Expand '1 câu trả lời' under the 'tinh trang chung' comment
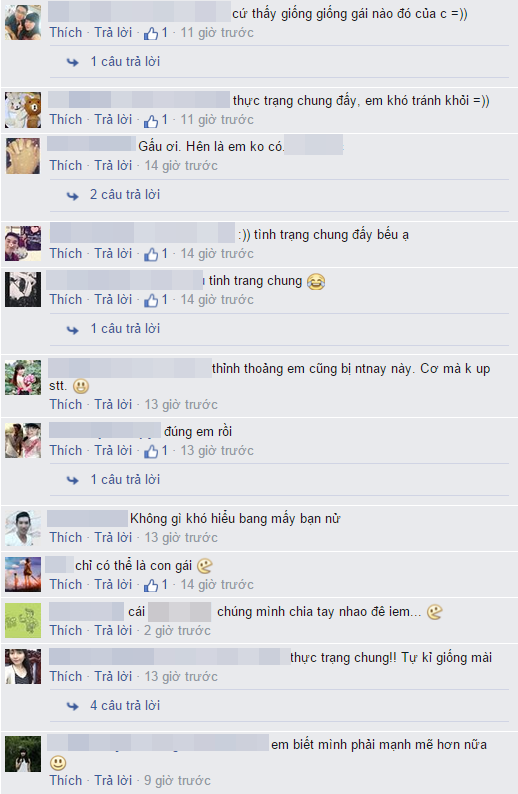 [x=125, y=329]
